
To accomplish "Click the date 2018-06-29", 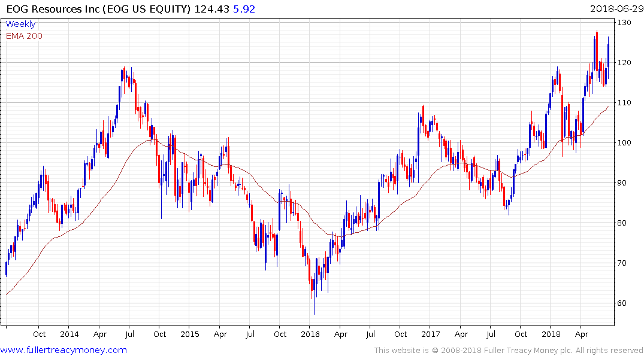I will click(x=616, y=8).
